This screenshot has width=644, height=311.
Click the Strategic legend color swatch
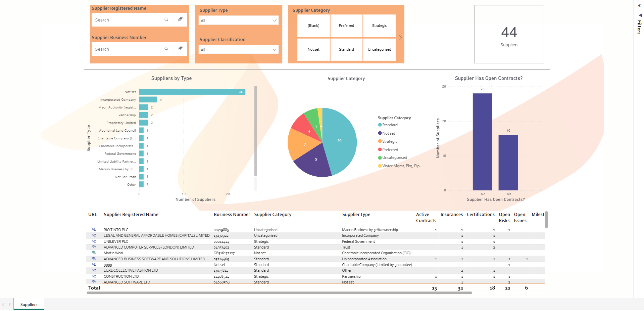tap(380, 141)
